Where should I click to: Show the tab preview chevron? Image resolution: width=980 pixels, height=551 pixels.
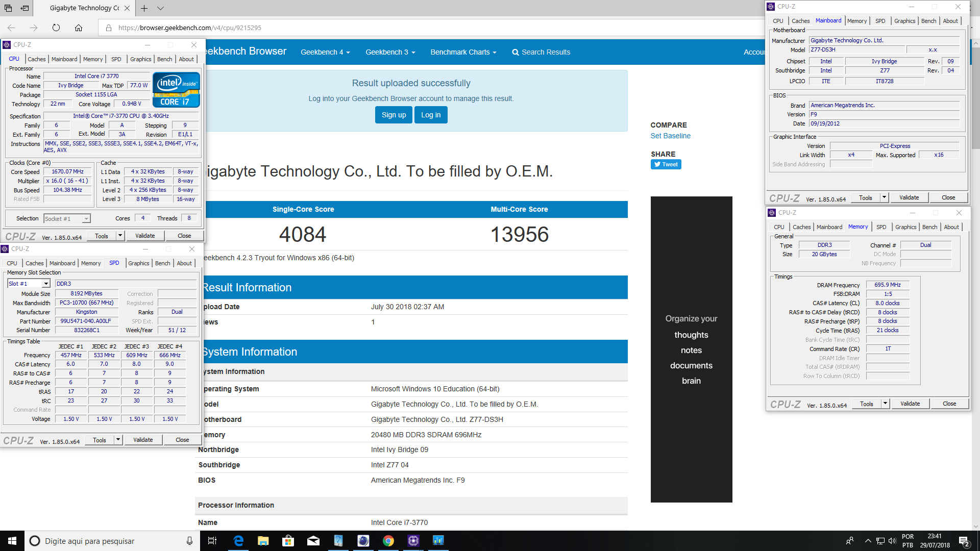(160, 8)
